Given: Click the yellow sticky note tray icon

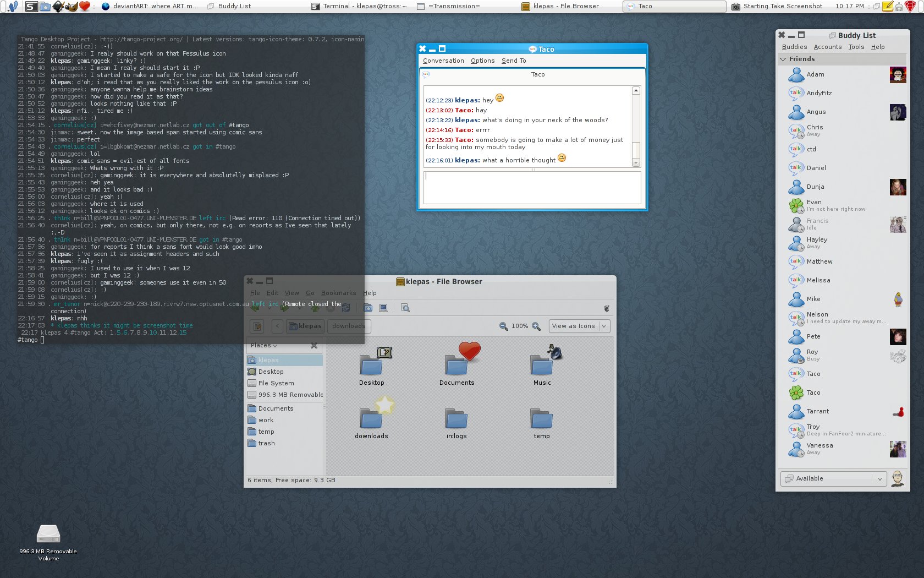Looking at the screenshot, I should pos(887,7).
